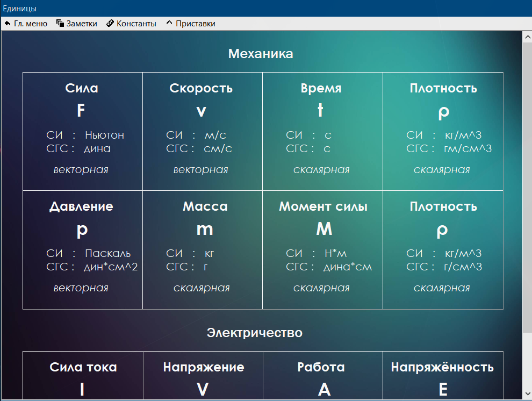Open the Приставки menu item
This screenshot has width=532, height=401.
(x=191, y=24)
